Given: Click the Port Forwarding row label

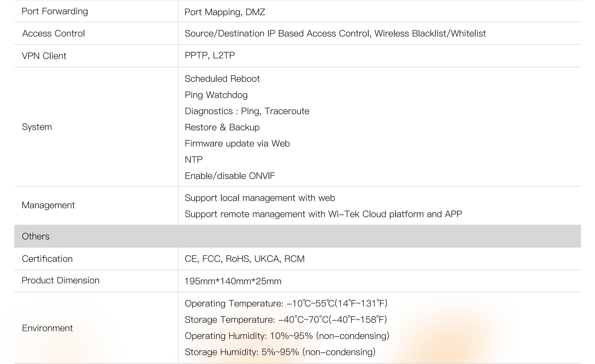Looking at the screenshot, I should click(x=55, y=11).
